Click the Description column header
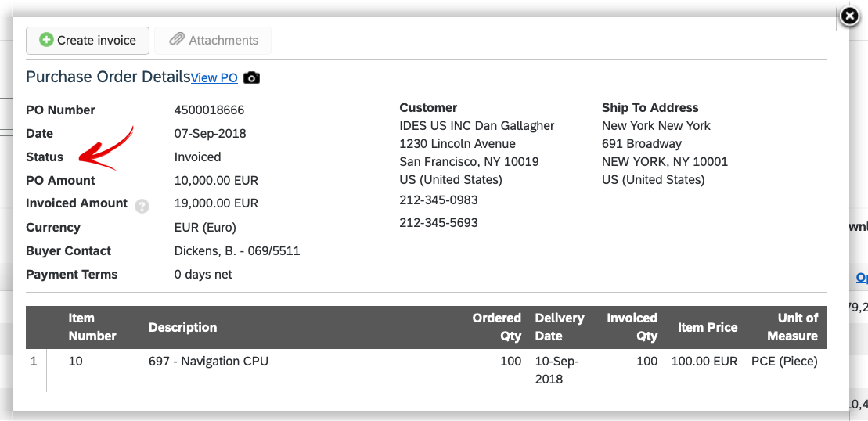Image resolution: width=868 pixels, height=421 pixels. pyautogui.click(x=182, y=328)
